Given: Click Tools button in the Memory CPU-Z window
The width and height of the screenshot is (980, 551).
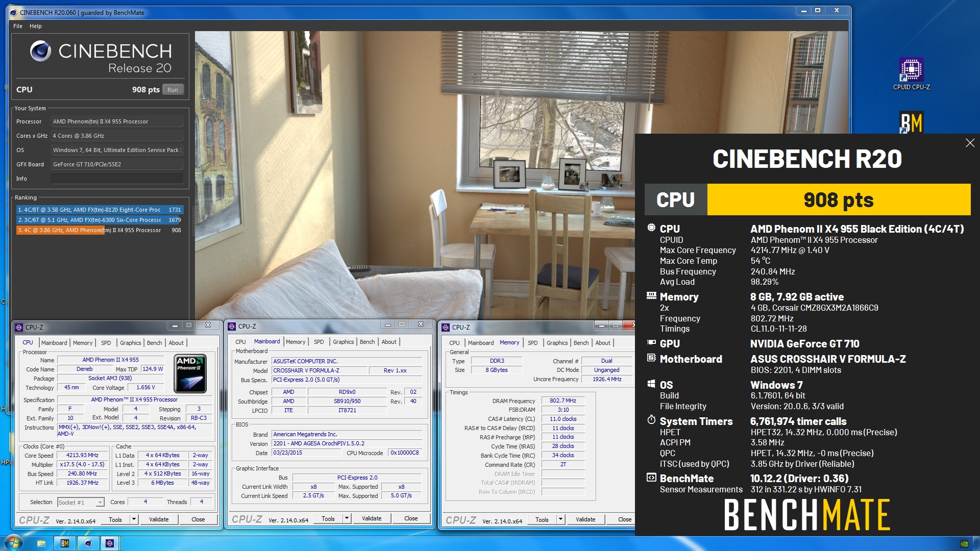Looking at the screenshot, I should click(542, 519).
